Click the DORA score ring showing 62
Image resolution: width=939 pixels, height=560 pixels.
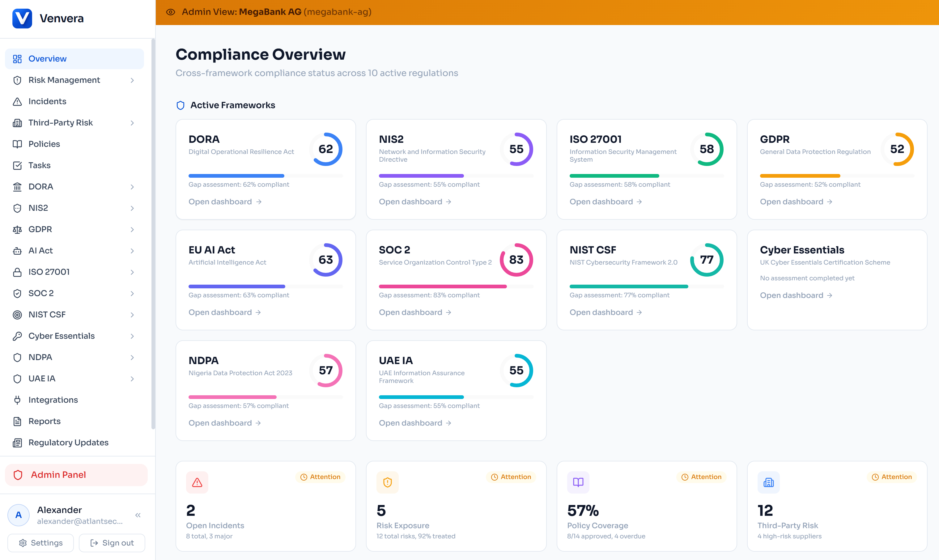pyautogui.click(x=326, y=149)
